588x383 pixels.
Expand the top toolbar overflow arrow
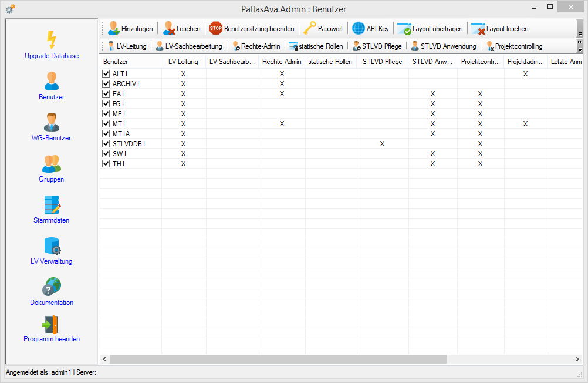tap(580, 34)
